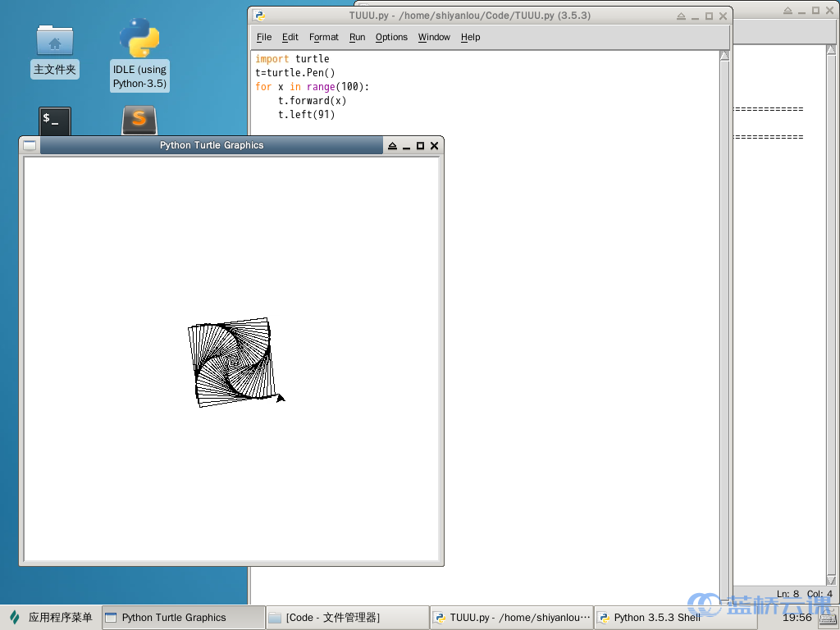Click the Python icon in TUUU.py title bar

pos(259,16)
